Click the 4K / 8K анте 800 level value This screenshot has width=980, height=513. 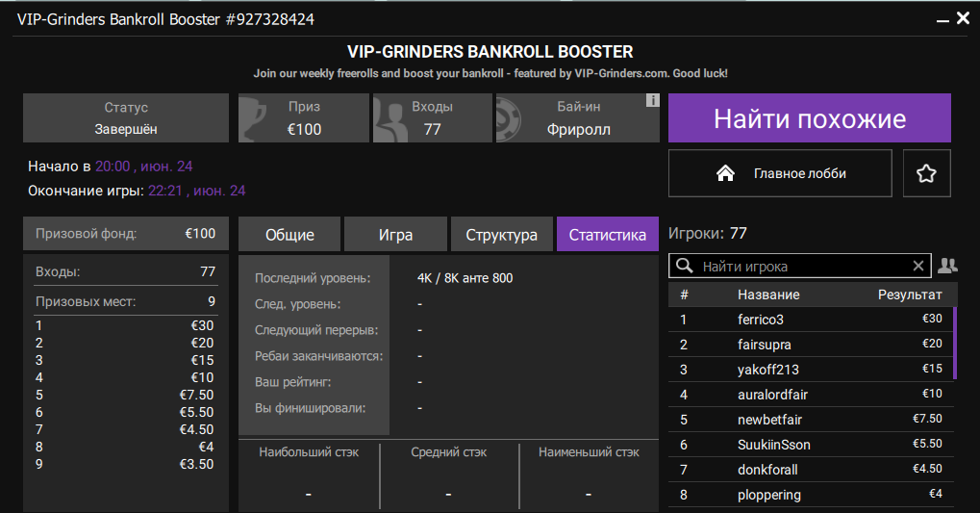465,278
